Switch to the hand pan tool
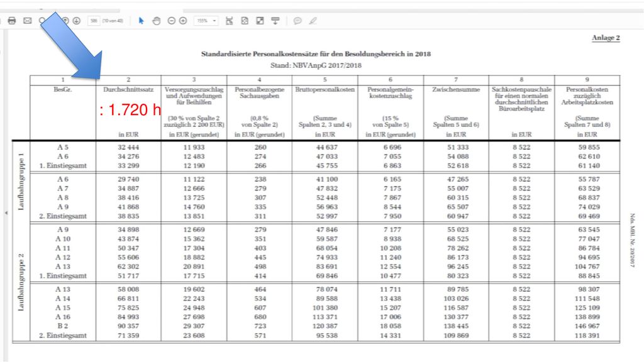The image size is (644, 362). 157,21
